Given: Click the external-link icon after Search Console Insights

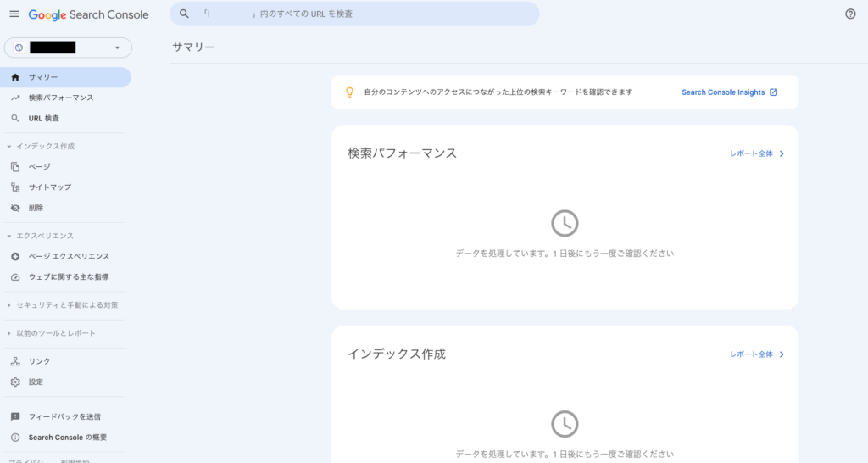Looking at the screenshot, I should click(x=774, y=92).
